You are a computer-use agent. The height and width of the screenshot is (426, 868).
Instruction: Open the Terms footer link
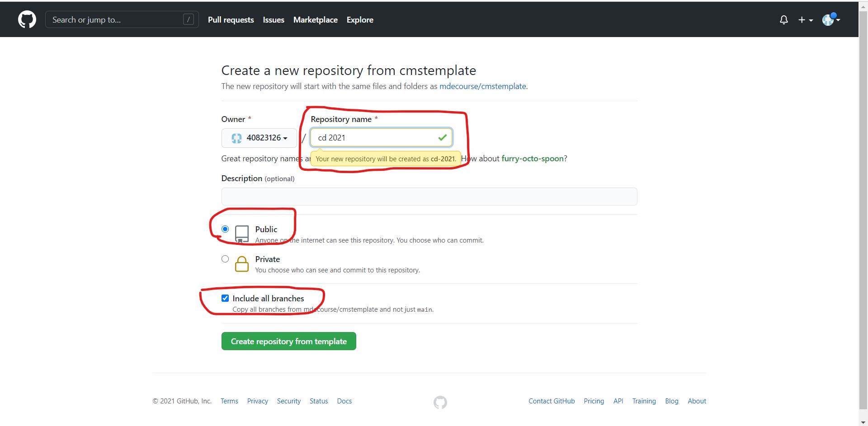229,401
